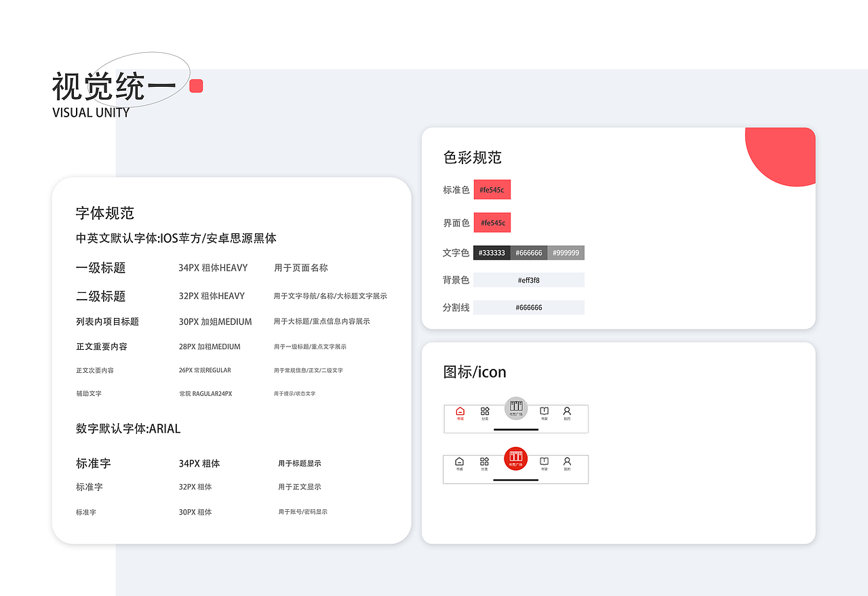The width and height of the screenshot is (868, 596).
Task: Click the red 书荒广场 circle in lower bar
Action: [x=516, y=458]
